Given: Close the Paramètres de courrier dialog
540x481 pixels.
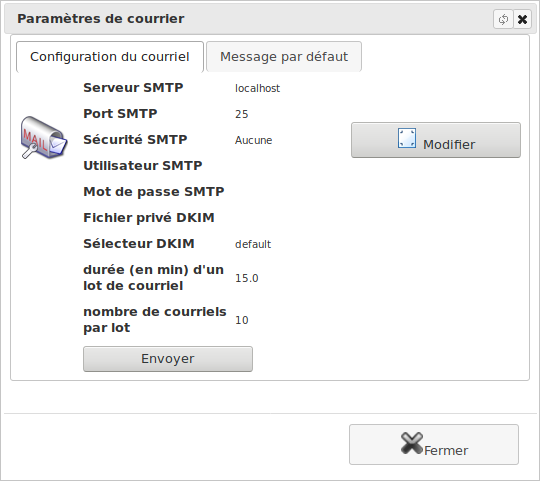Looking at the screenshot, I should [522, 19].
